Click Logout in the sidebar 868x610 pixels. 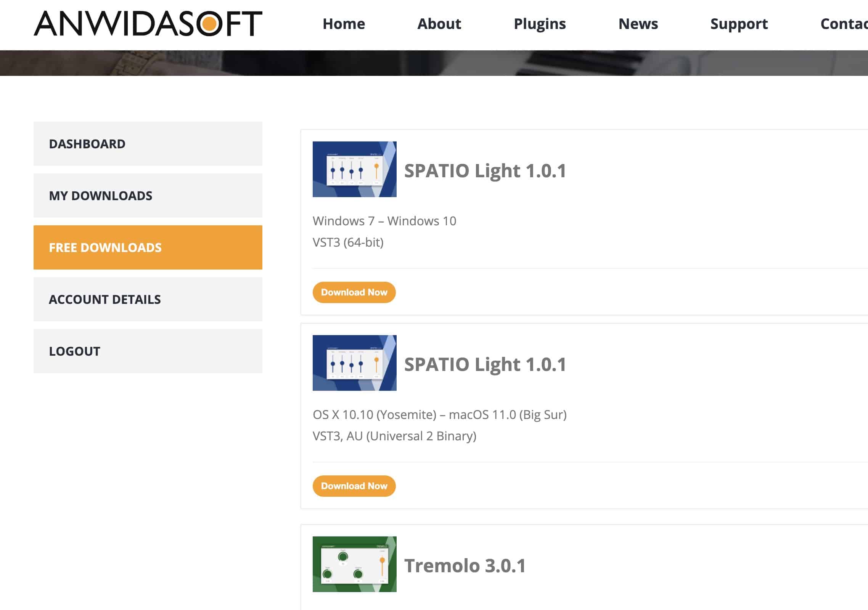pos(148,351)
